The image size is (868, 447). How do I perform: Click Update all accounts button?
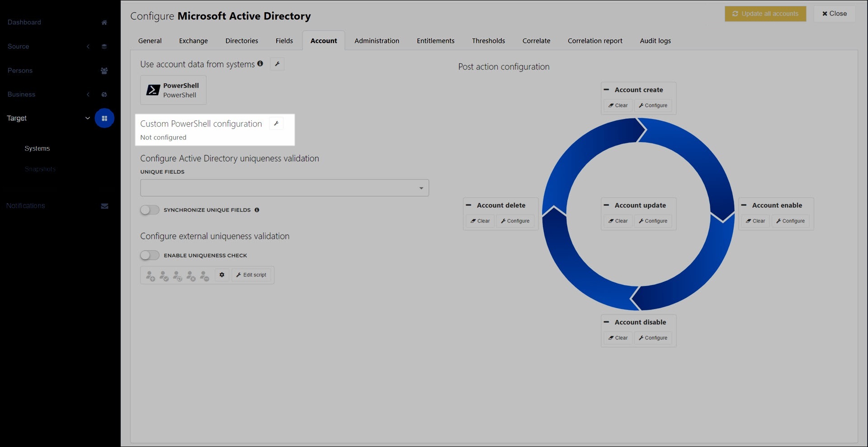(x=765, y=14)
